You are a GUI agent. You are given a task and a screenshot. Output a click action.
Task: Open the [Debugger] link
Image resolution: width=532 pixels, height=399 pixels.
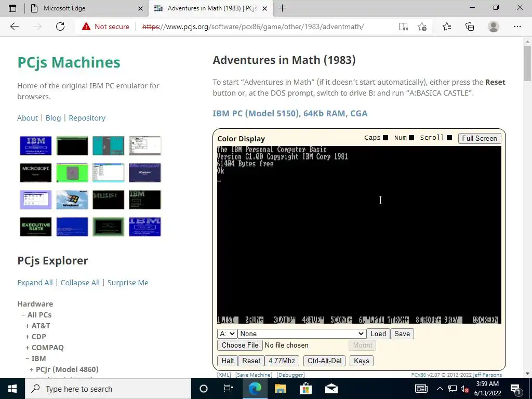pyautogui.click(x=291, y=375)
